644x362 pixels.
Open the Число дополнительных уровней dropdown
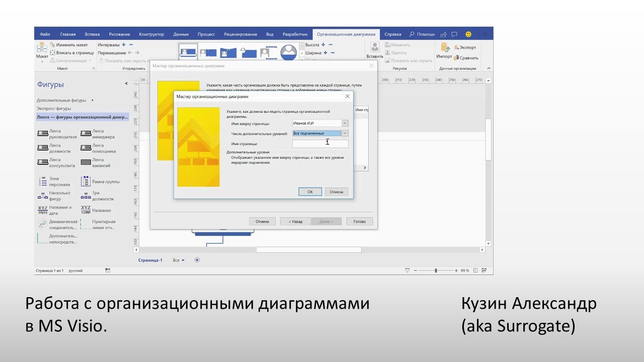click(x=345, y=133)
